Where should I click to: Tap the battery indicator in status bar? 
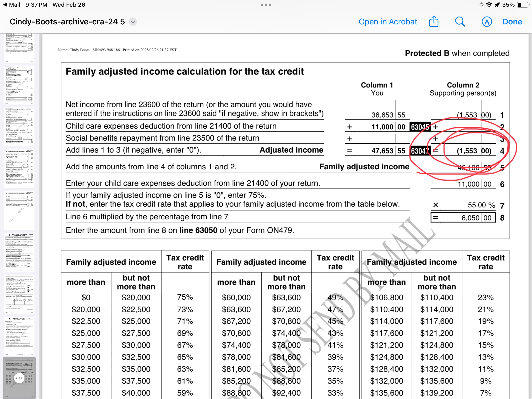coord(523,5)
